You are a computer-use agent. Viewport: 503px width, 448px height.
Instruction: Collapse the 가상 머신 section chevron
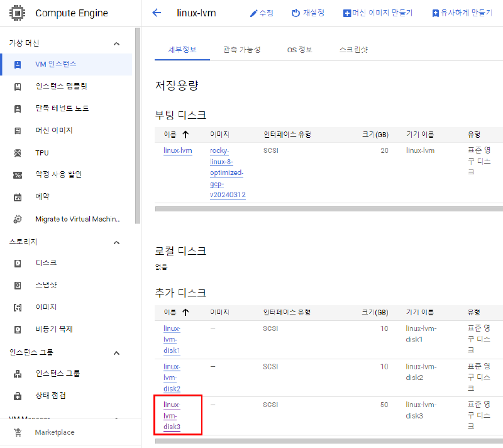pyautogui.click(x=116, y=43)
